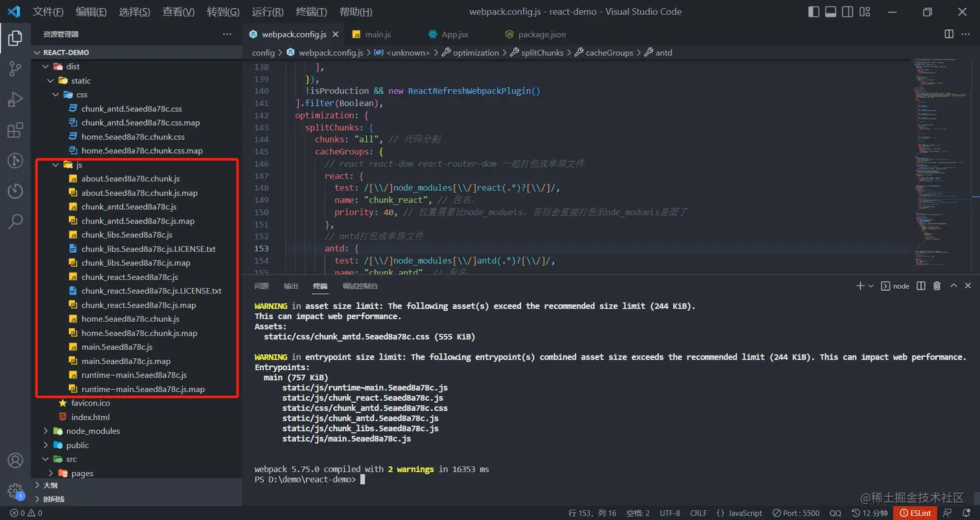This screenshot has height=520, width=980.
Task: Split the editor to the right
Action: click(x=949, y=34)
